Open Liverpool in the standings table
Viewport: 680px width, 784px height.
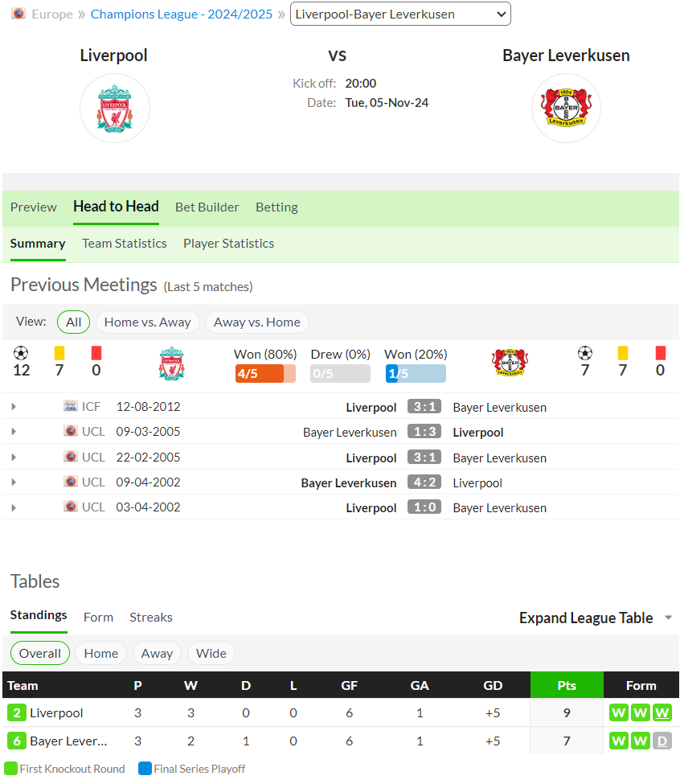[56, 713]
